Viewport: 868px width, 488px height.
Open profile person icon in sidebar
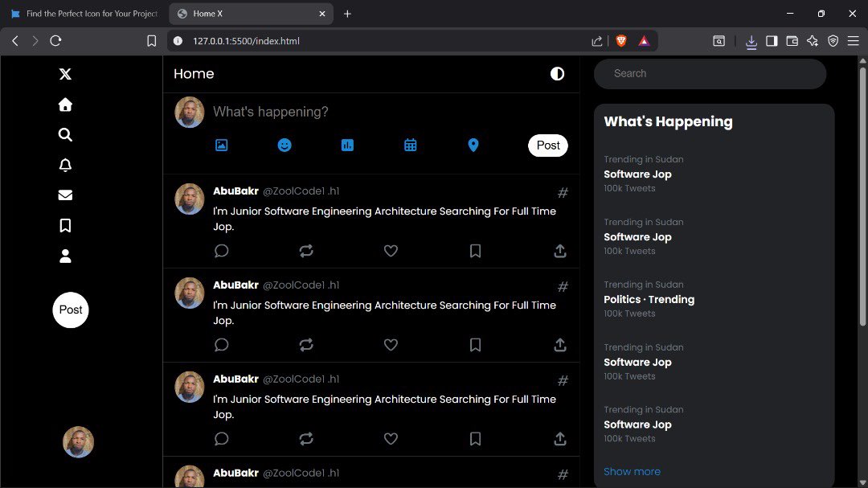tap(65, 256)
